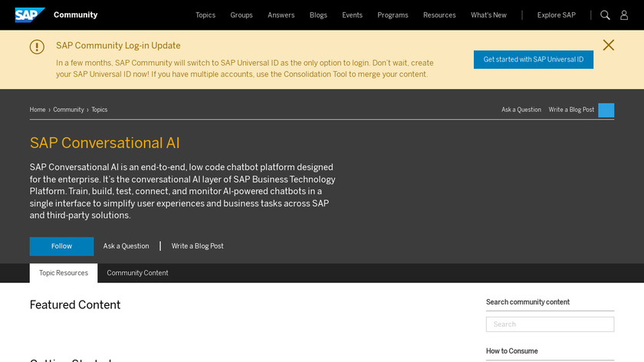
Task: Click the SAP logo
Action: click(x=29, y=15)
